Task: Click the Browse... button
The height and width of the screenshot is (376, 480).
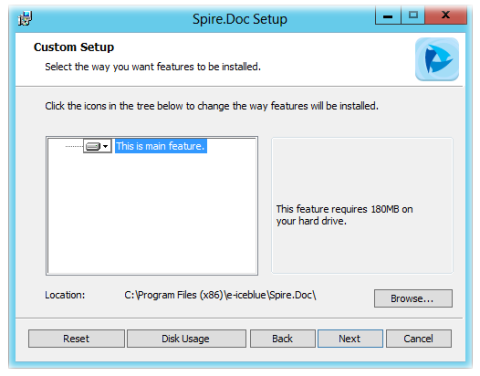Action: tap(413, 298)
